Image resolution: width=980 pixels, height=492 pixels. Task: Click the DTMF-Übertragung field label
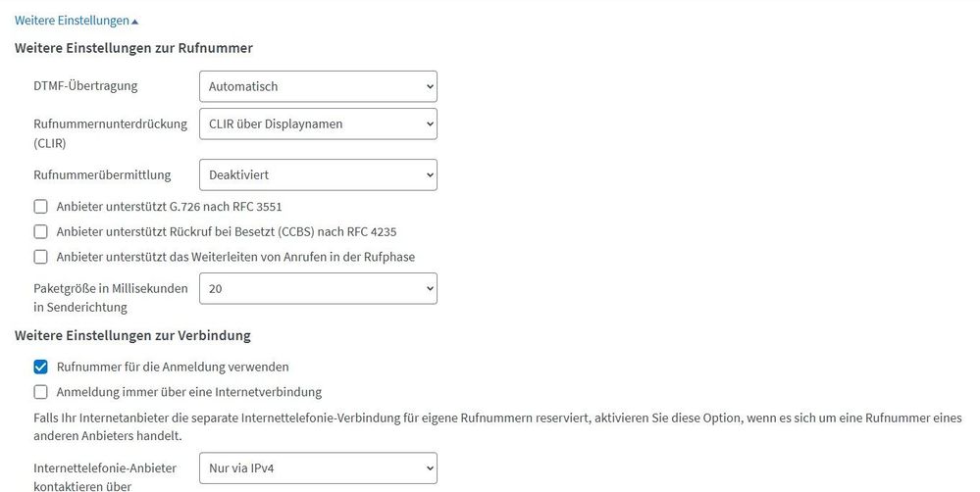click(85, 85)
